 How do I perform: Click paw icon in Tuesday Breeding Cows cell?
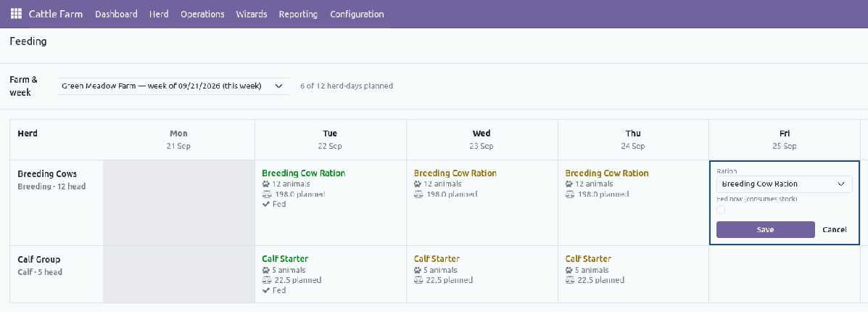265,184
